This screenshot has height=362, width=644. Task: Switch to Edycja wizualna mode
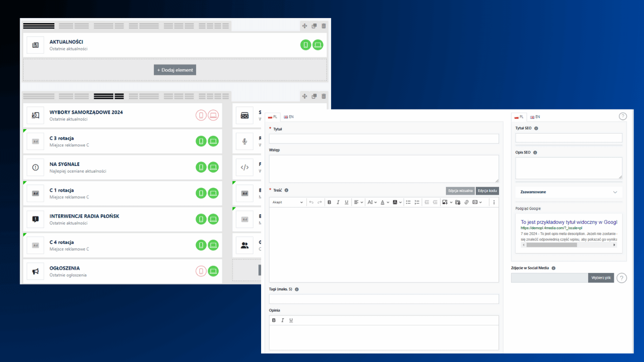[460, 191]
